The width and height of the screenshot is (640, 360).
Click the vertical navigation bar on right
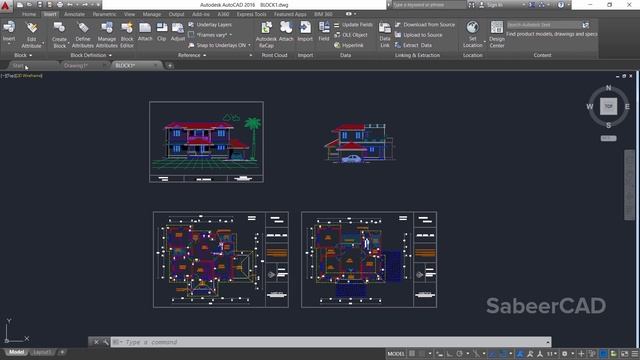629,185
